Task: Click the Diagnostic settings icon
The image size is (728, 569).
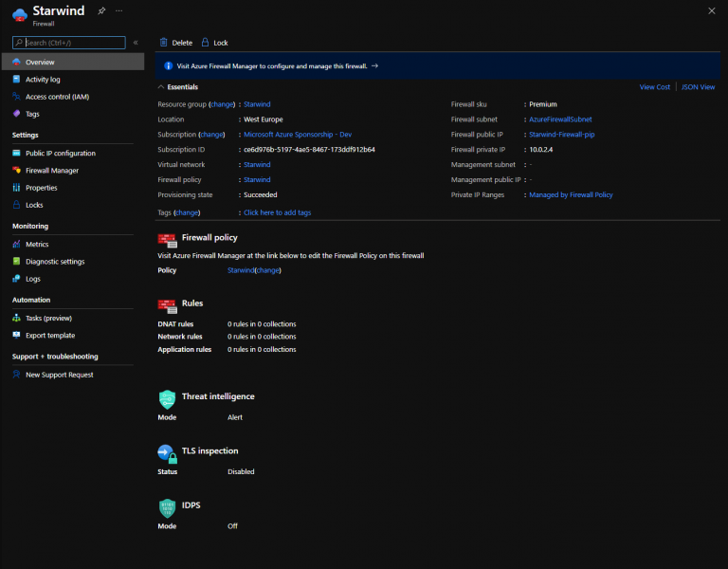Action: tap(17, 261)
